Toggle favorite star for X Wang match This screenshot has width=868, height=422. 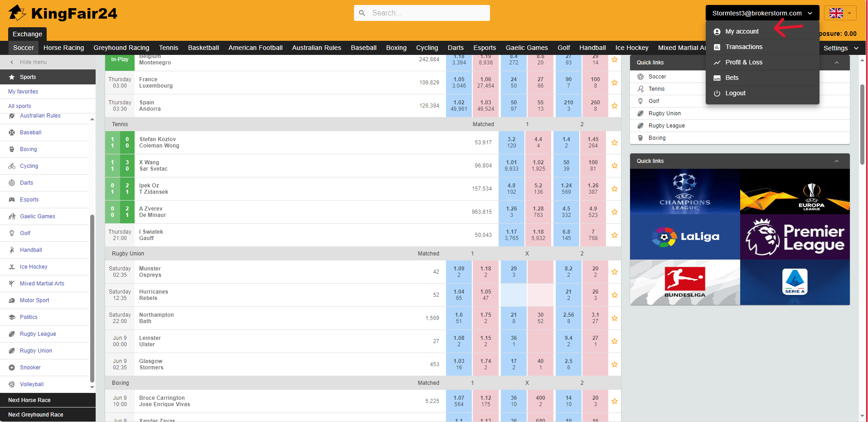pos(615,166)
